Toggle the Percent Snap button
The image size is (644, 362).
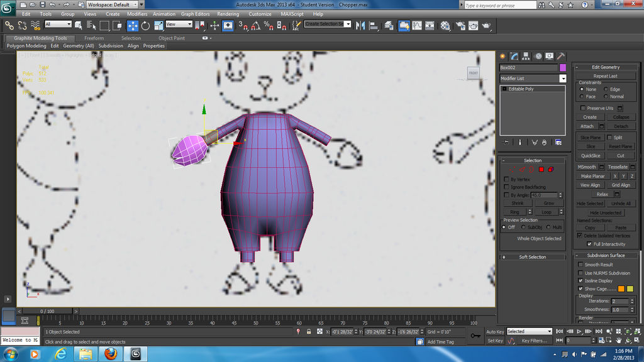(269, 25)
